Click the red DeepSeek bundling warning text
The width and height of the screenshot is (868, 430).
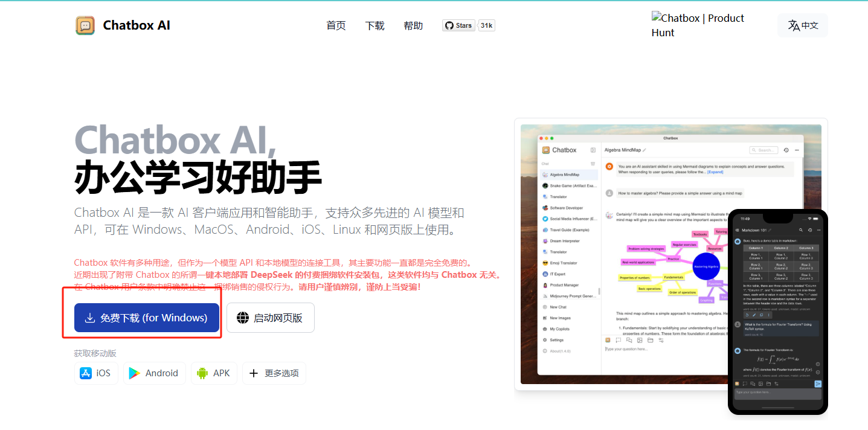point(288,275)
